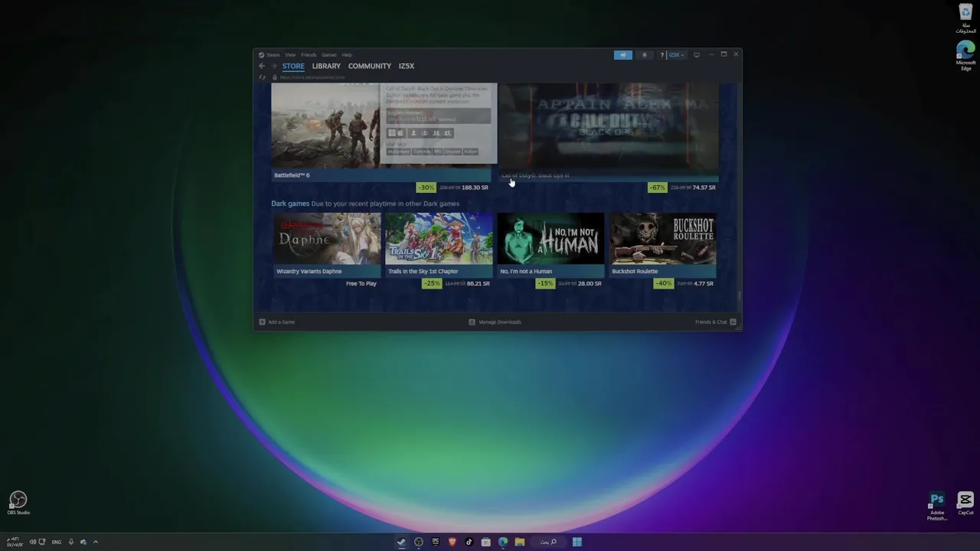This screenshot has width=980, height=551.
Task: Open Adobe Photoshop desktop shortcut
Action: (937, 507)
